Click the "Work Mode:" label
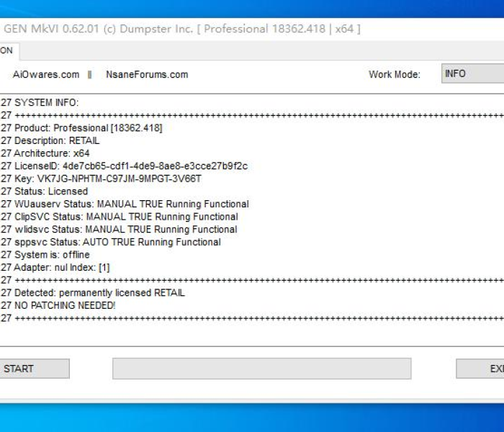 tap(395, 74)
